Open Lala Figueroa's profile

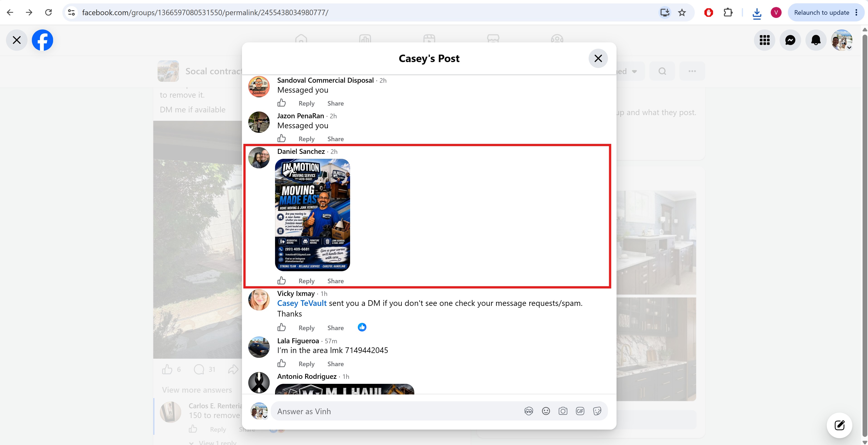(298, 341)
